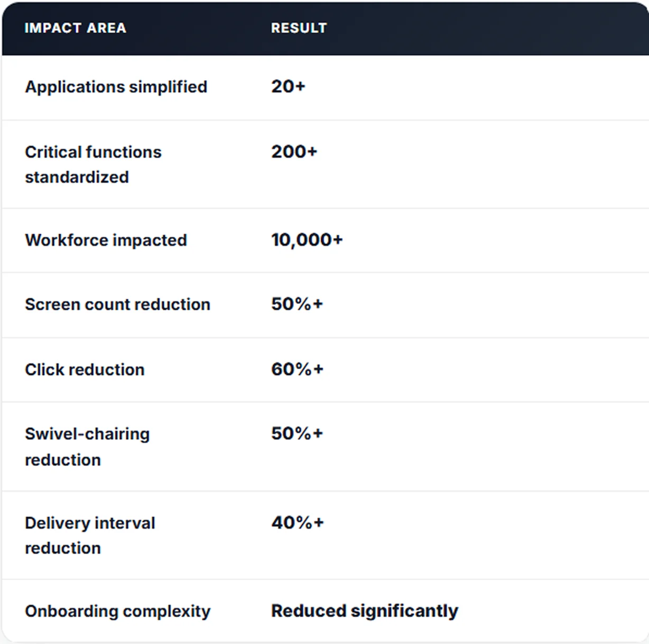649x644 pixels.
Task: Click the 10,000+ workforce value
Action: pyautogui.click(x=307, y=240)
